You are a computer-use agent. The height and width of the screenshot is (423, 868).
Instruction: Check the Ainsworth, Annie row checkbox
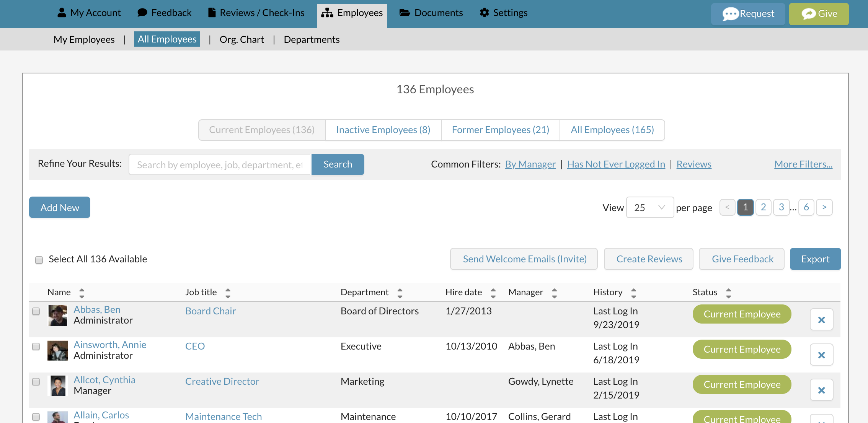coord(36,347)
